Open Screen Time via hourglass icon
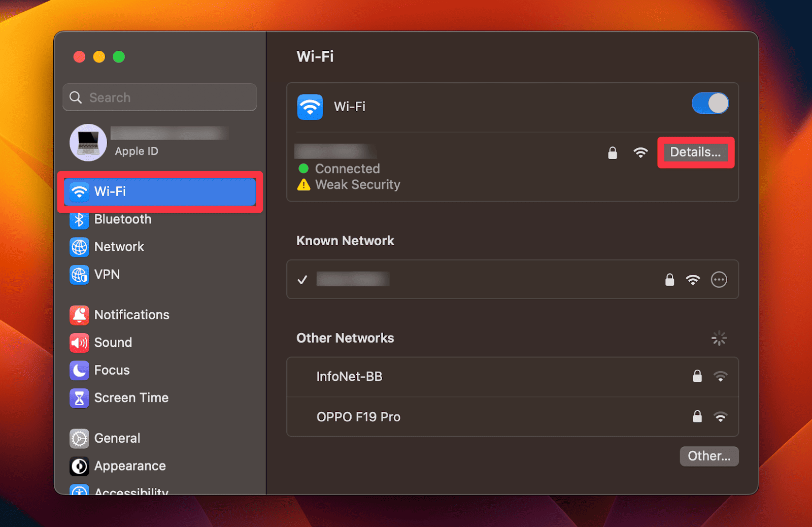 point(80,398)
